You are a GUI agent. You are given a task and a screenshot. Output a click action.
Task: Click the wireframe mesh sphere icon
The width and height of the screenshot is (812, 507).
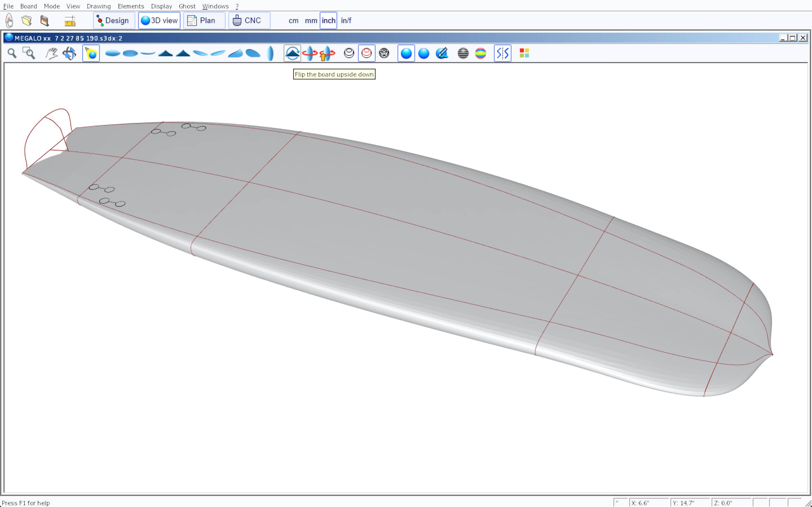(384, 53)
